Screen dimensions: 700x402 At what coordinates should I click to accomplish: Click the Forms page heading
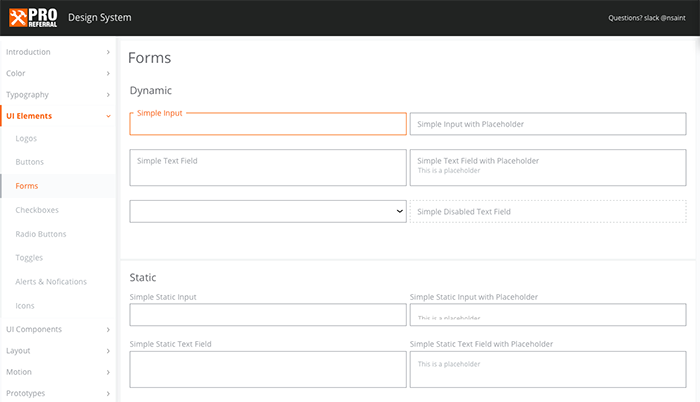(150, 58)
